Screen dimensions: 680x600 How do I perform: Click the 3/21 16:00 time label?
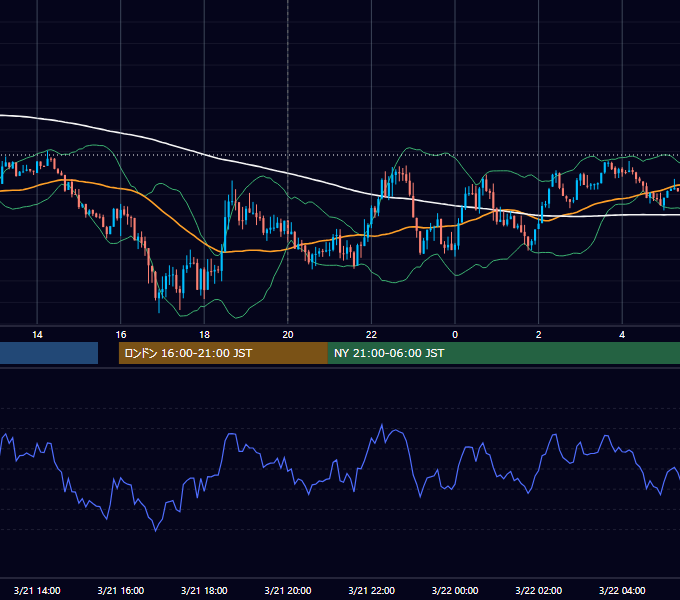point(121,590)
